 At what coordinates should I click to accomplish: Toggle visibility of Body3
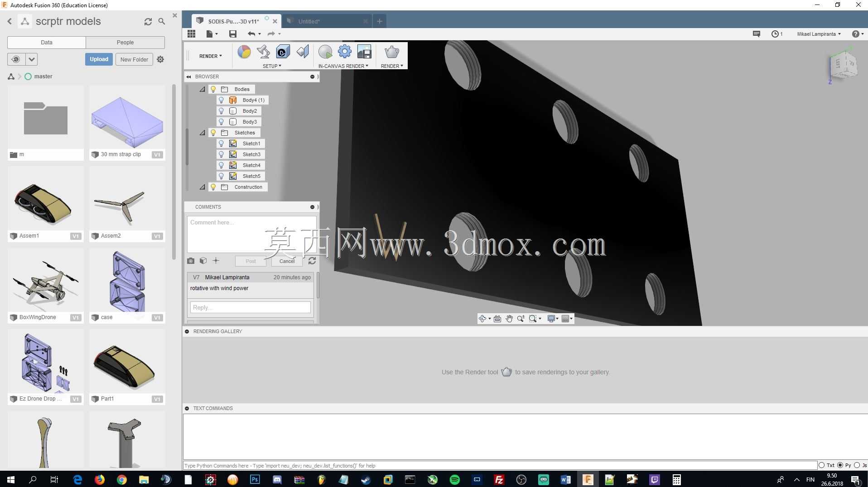point(222,122)
